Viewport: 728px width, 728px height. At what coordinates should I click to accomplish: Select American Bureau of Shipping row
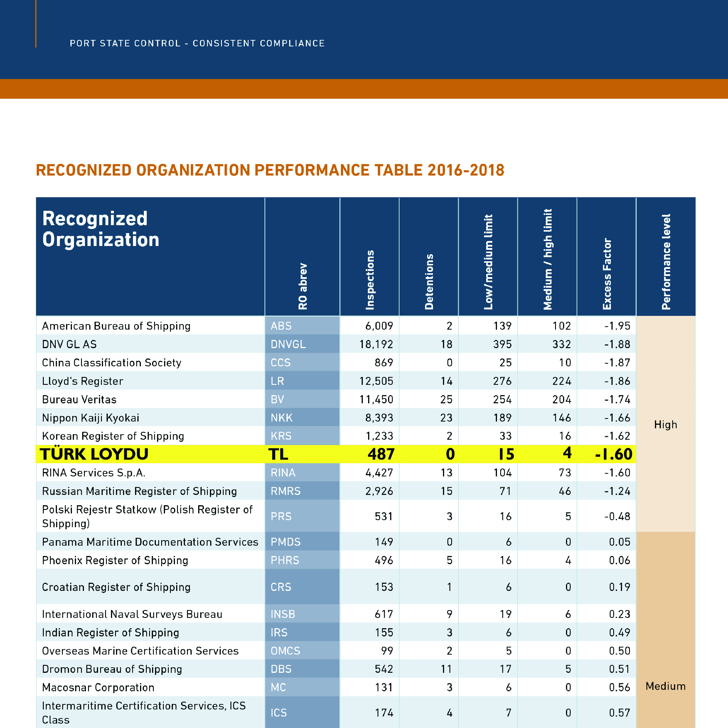click(x=116, y=326)
